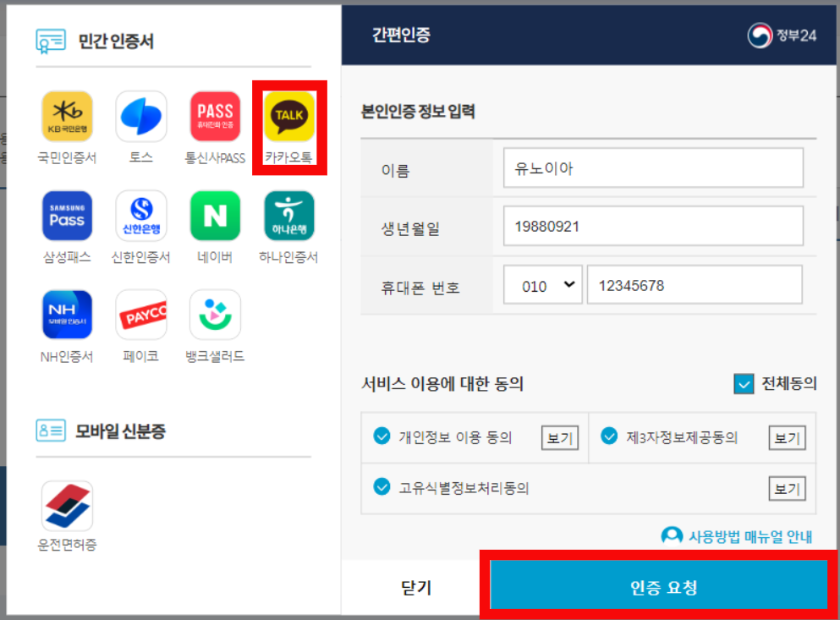View 제3자정보제공동의 terms with 보기
840x620 pixels.
coord(787,438)
